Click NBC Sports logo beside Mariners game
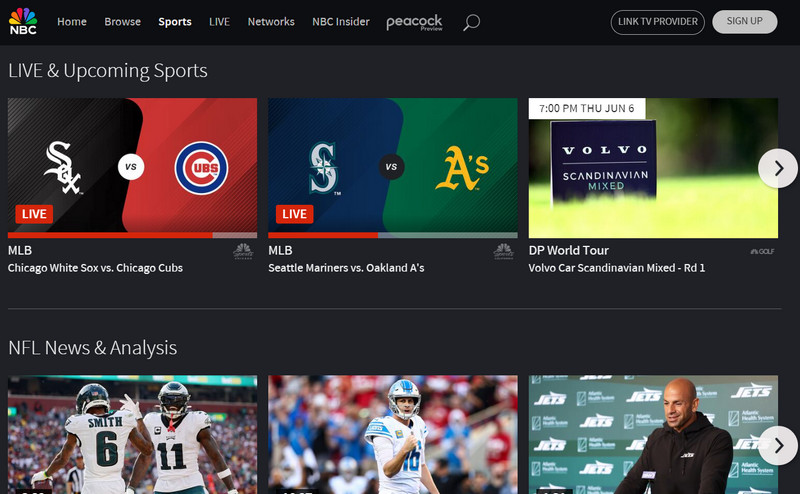The image size is (800, 494). pyautogui.click(x=504, y=251)
